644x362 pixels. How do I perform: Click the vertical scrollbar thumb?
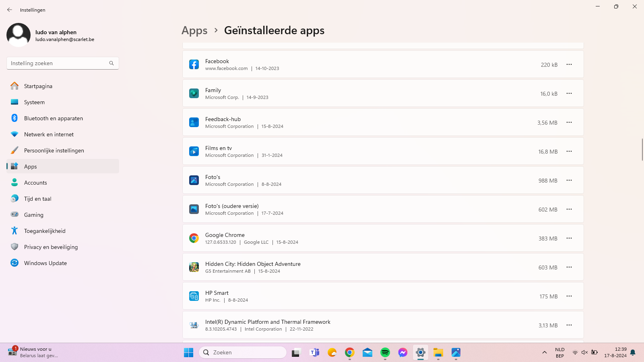tap(642, 149)
